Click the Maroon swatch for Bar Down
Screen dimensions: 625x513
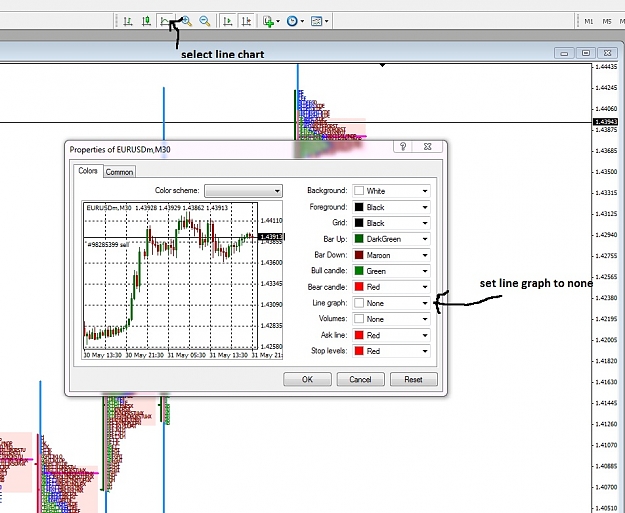[359, 255]
